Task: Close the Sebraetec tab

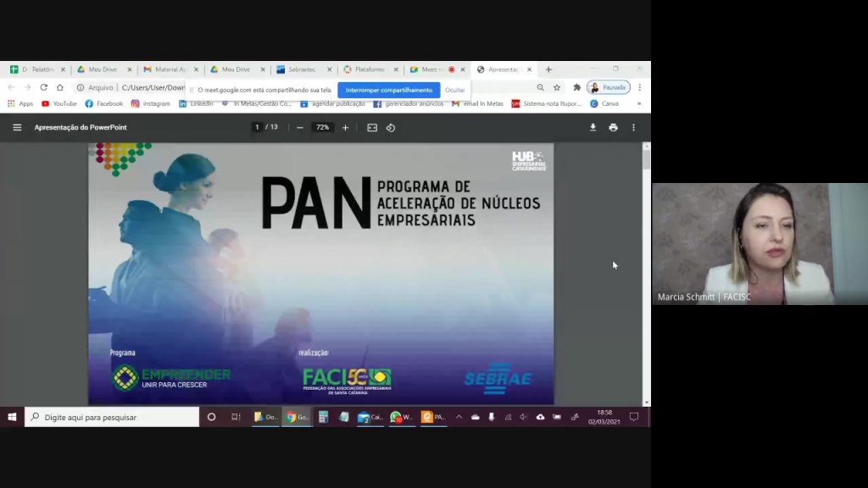Action: click(330, 69)
